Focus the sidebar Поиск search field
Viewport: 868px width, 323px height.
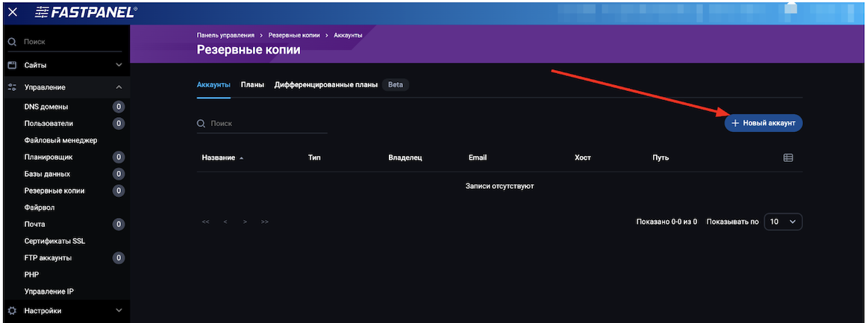[67, 43]
